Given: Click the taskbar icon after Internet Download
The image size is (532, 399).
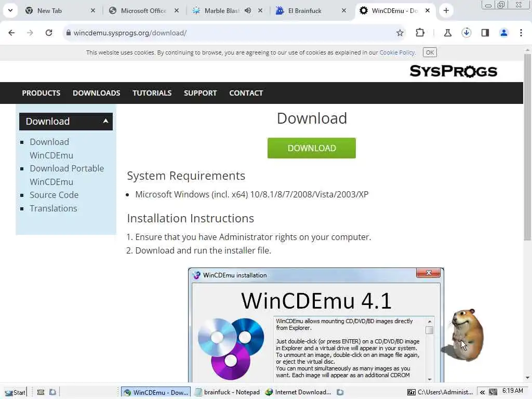Looking at the screenshot, I should point(340,392).
